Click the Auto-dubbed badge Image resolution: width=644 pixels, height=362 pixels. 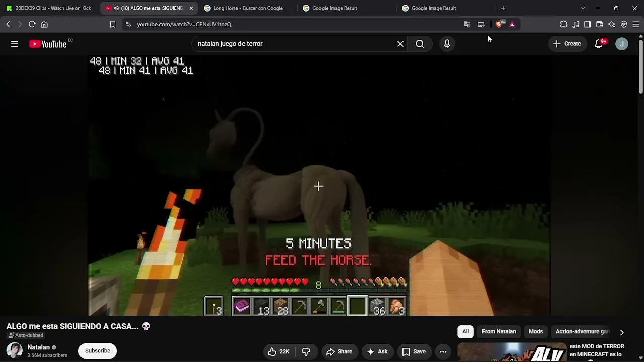[26, 335]
